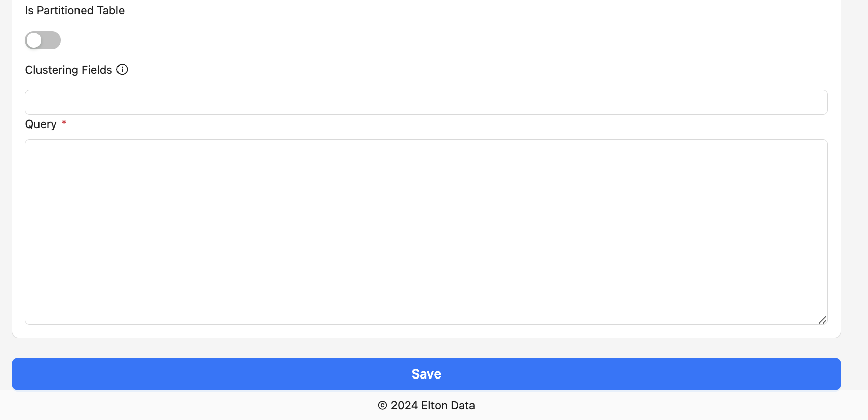Click the red required asterisk beside Query
This screenshot has height=420, width=868.
64,123
